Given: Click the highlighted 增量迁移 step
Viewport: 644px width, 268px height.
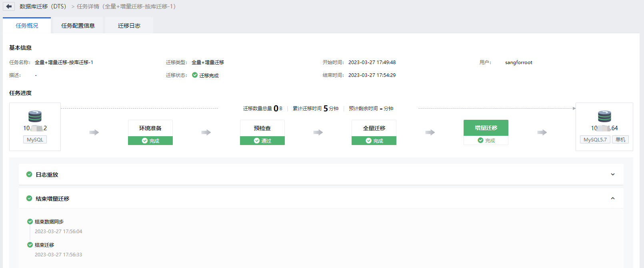Looking at the screenshot, I should coord(486,128).
